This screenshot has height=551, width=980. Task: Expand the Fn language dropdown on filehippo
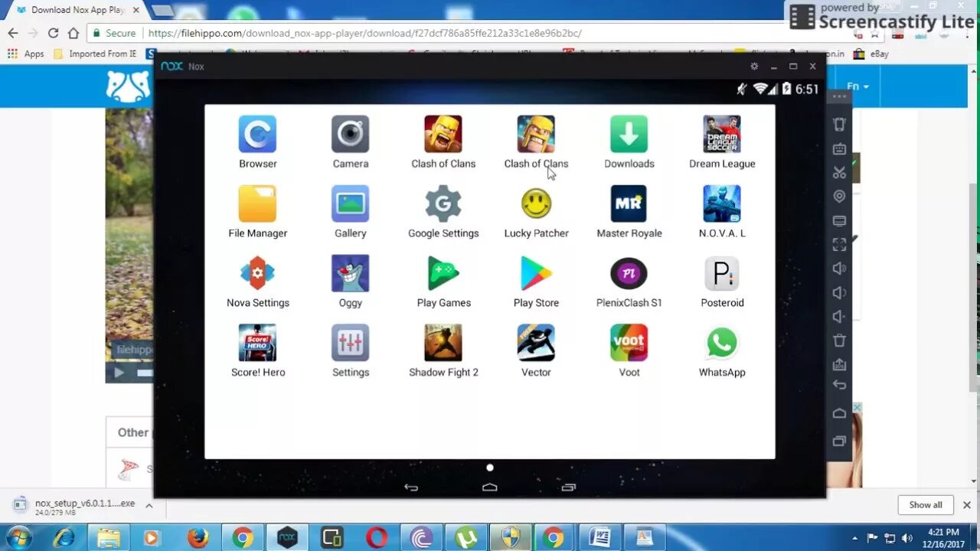coord(857,86)
